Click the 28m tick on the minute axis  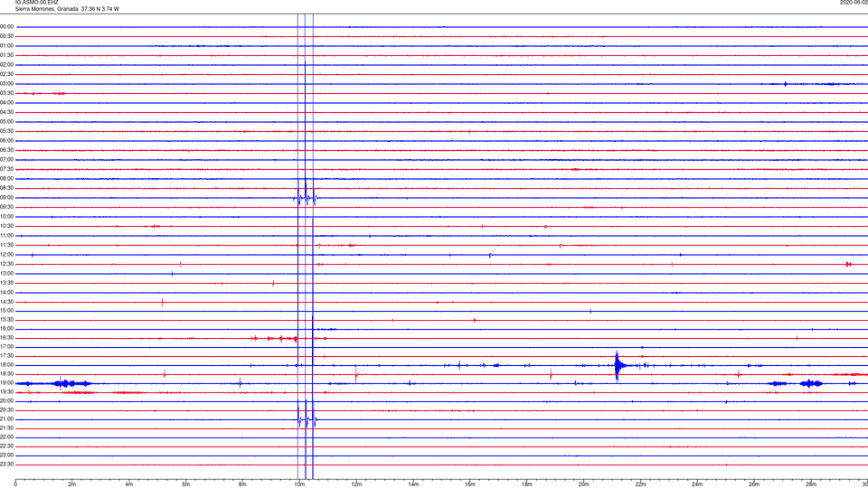pos(811,484)
